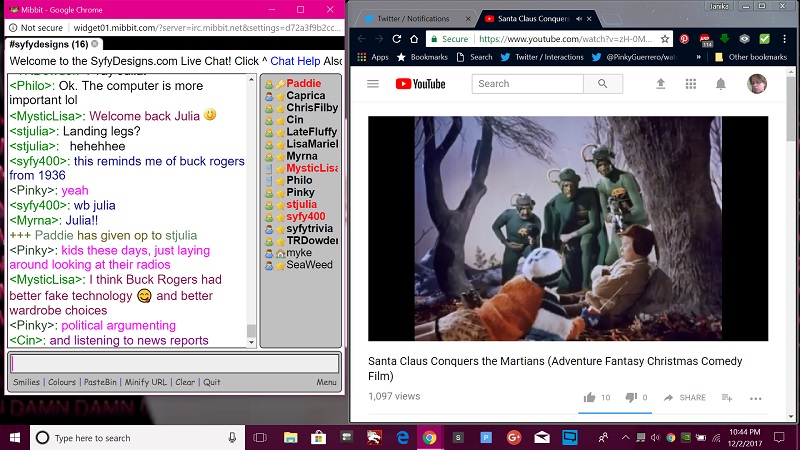Like the video with thumbs up

click(x=589, y=397)
